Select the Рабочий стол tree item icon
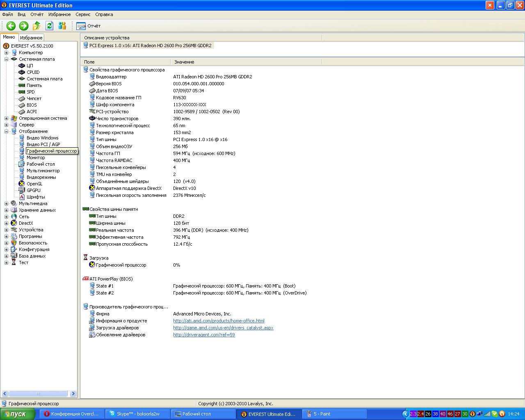 pos(22,164)
